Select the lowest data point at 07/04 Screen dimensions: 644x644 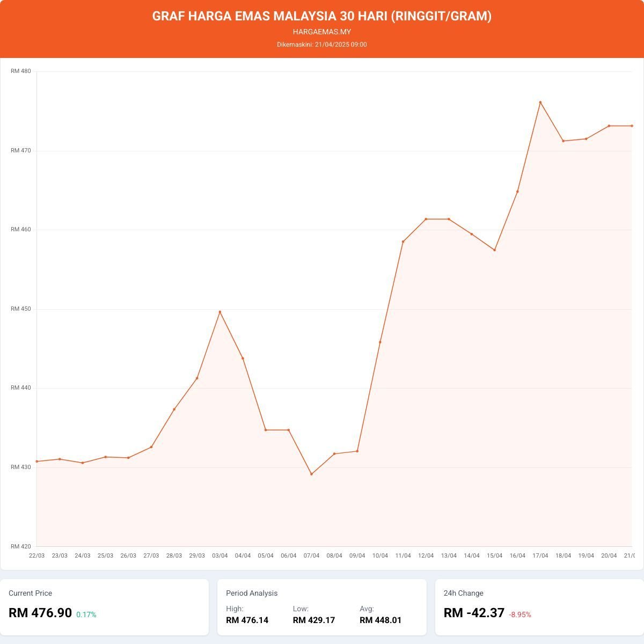pyautogui.click(x=311, y=474)
